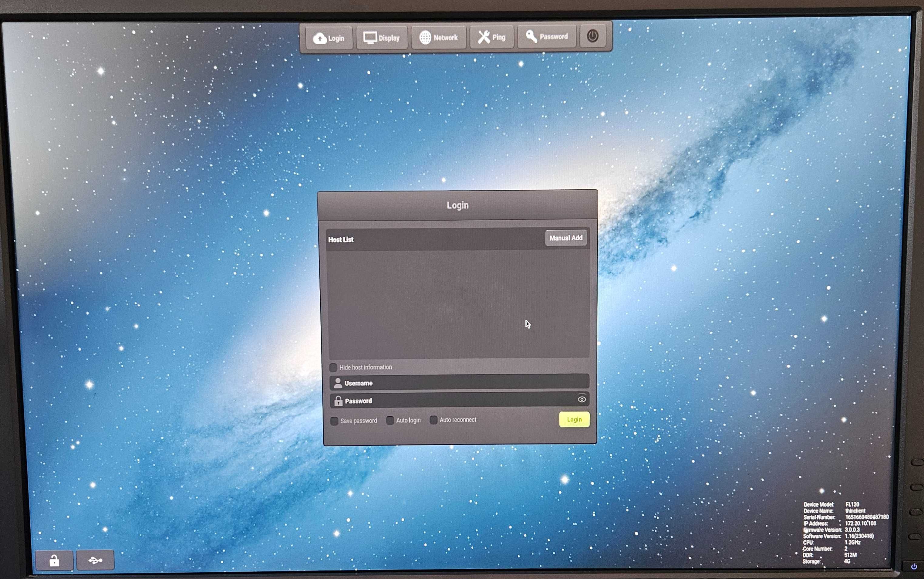Open Display settings in top toolbar

pos(382,38)
